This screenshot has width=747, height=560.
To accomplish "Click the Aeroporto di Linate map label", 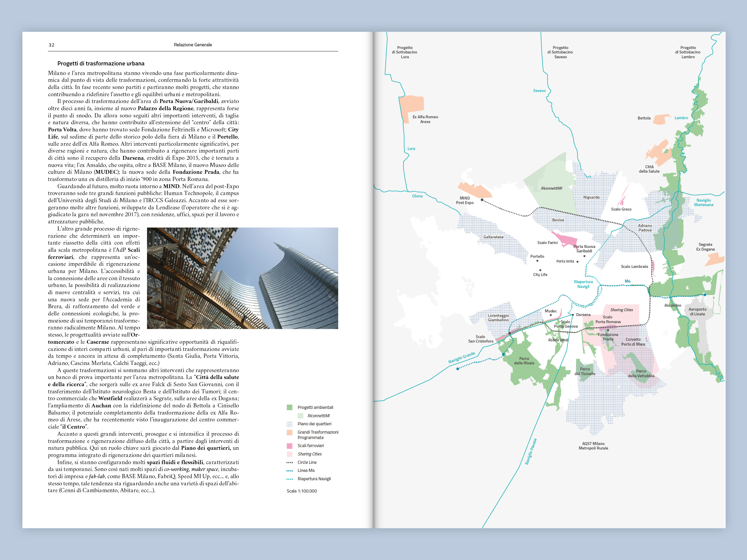I will point(697,312).
